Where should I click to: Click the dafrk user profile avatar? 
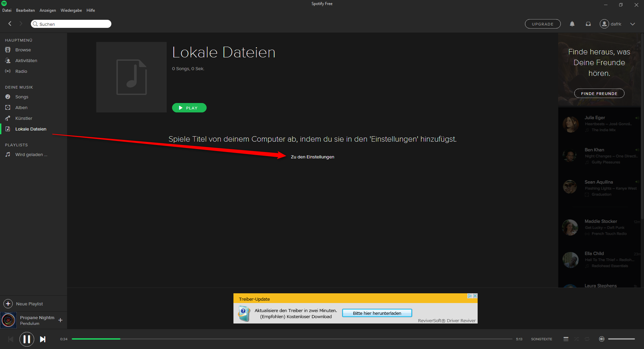604,24
